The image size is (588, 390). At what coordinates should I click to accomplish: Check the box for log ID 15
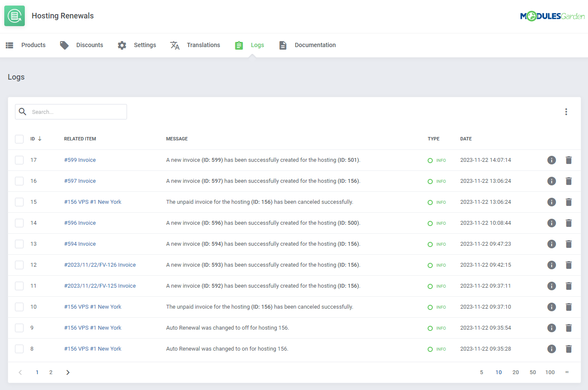click(19, 202)
